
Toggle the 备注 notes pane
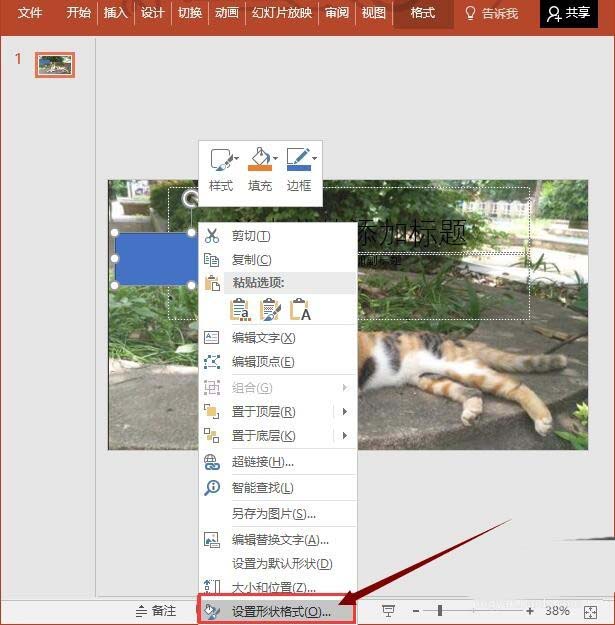[x=156, y=611]
